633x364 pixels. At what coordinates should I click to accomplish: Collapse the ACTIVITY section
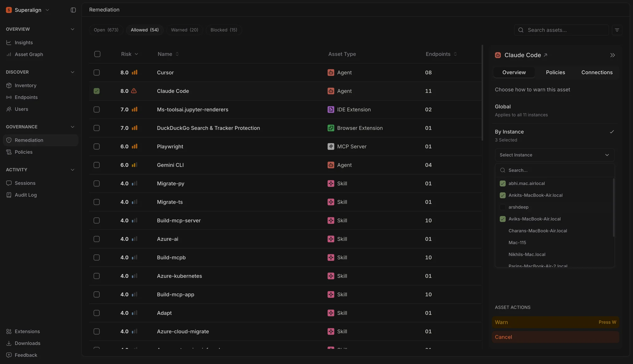[x=72, y=170]
